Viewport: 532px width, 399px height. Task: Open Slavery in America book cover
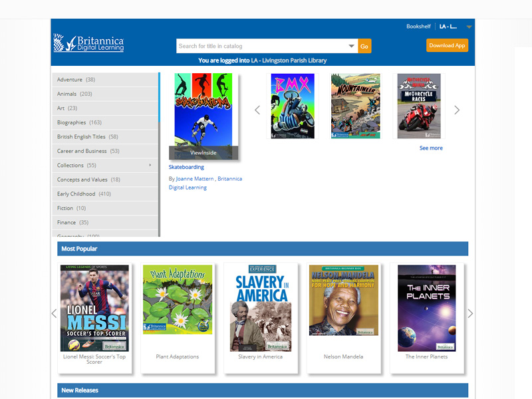(261, 308)
